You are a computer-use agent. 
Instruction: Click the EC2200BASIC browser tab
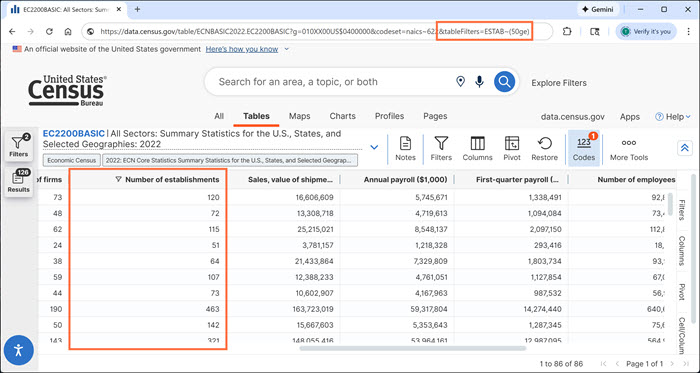tap(65, 9)
